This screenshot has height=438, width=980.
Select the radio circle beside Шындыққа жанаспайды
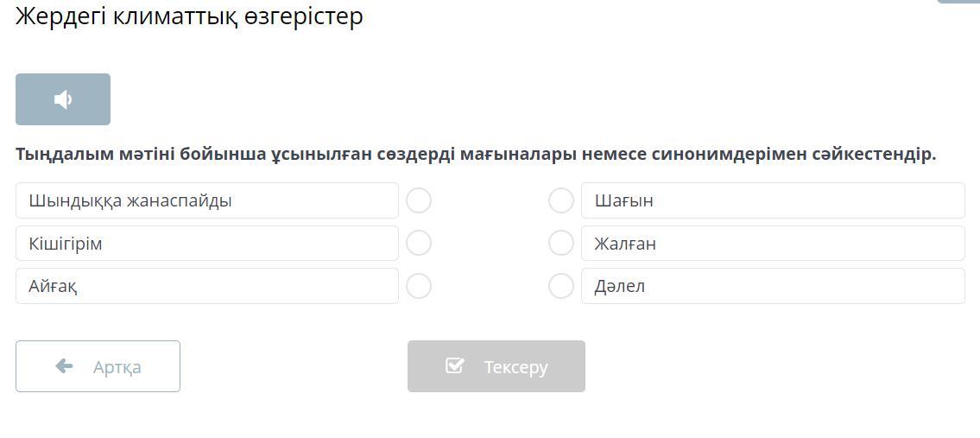[419, 200]
